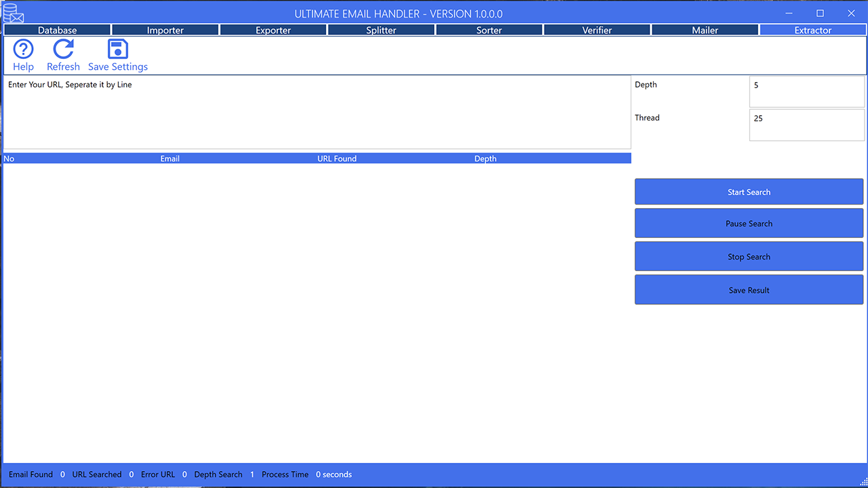Open the Splitter tab
Screen dimensions: 868x488
(380, 30)
